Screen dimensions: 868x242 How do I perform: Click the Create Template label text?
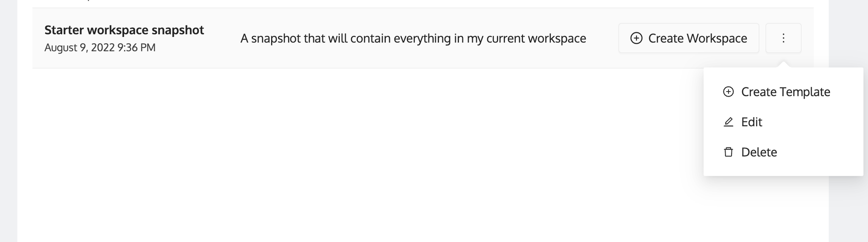tap(786, 92)
